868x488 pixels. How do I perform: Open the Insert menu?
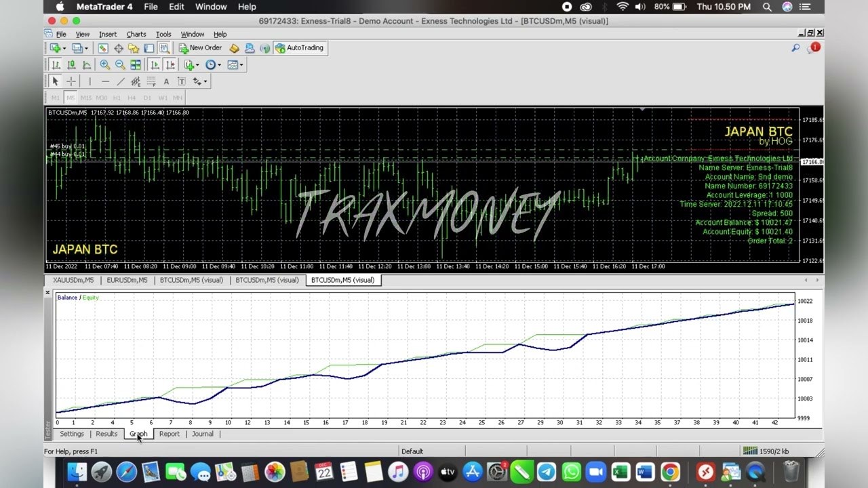coord(108,34)
